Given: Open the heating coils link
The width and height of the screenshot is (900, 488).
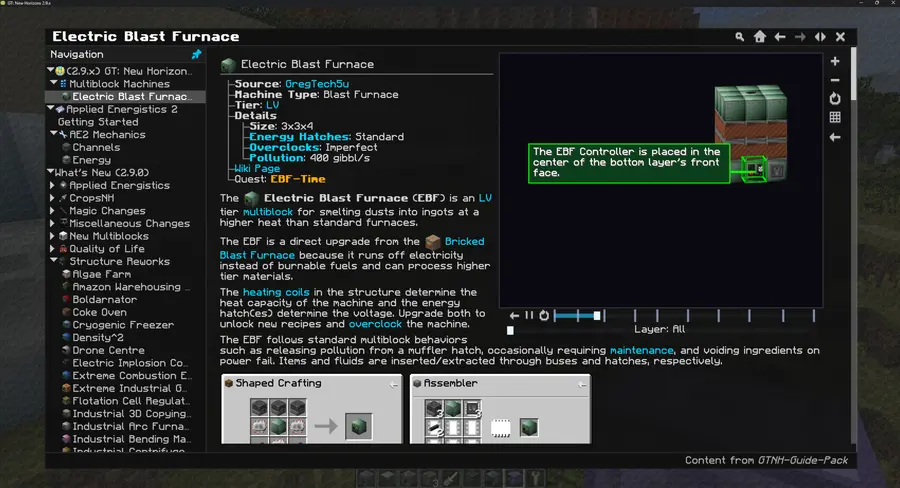Looking at the screenshot, I should [x=276, y=292].
